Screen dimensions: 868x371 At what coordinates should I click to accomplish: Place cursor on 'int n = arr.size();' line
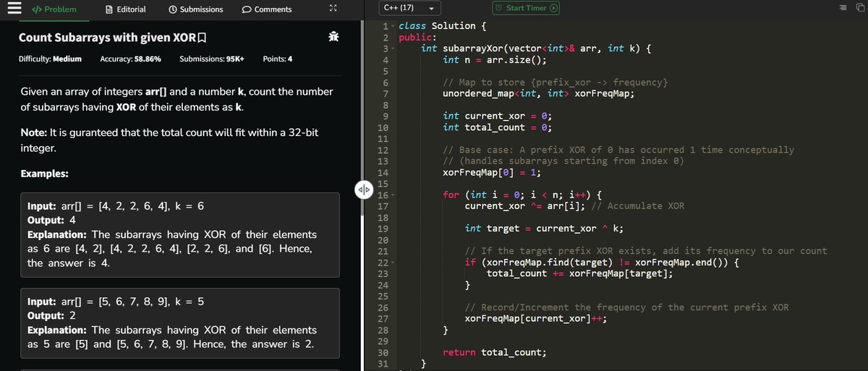click(x=495, y=59)
